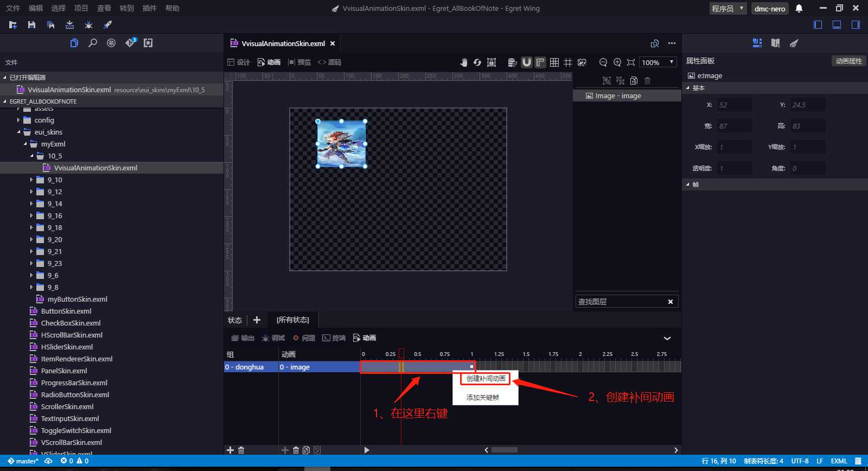Collapse the myExml folder
Screen dimensions: 868x471
[25, 144]
